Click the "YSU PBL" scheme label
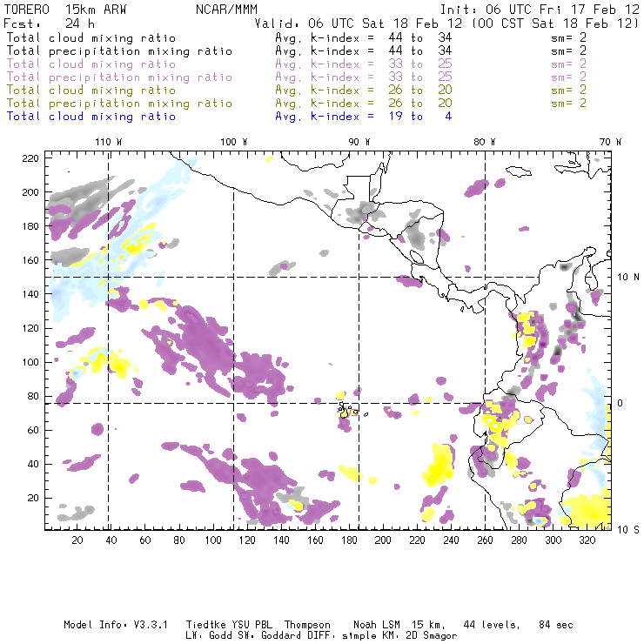 tap(252, 625)
